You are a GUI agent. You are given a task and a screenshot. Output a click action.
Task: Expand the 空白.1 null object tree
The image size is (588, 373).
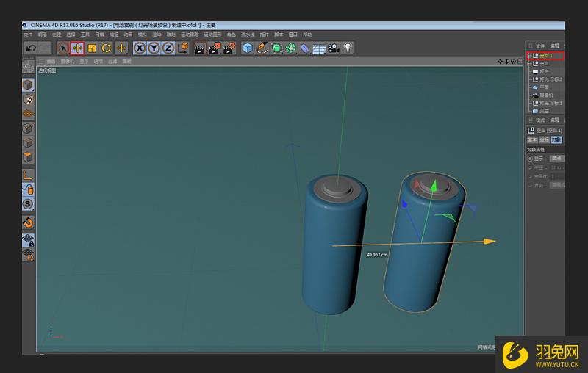point(529,55)
